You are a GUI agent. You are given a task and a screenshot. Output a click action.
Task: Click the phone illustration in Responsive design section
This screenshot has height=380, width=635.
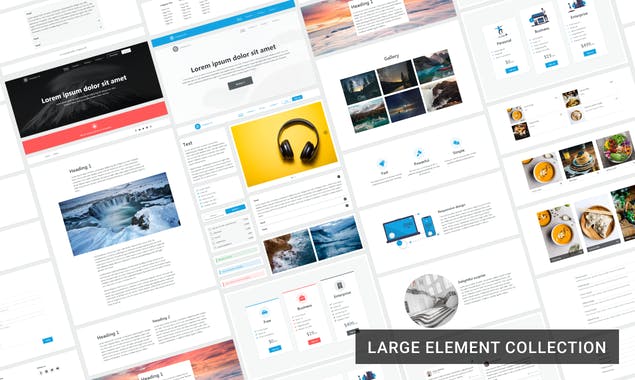[x=429, y=226]
